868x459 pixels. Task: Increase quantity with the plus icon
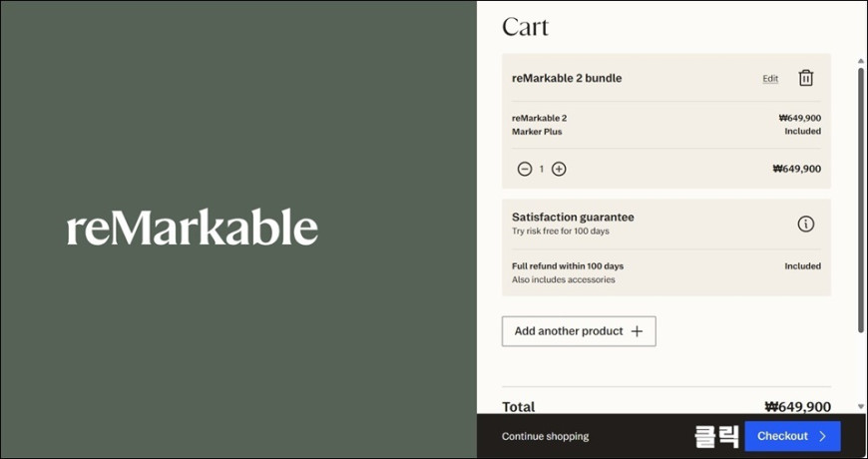click(x=559, y=169)
